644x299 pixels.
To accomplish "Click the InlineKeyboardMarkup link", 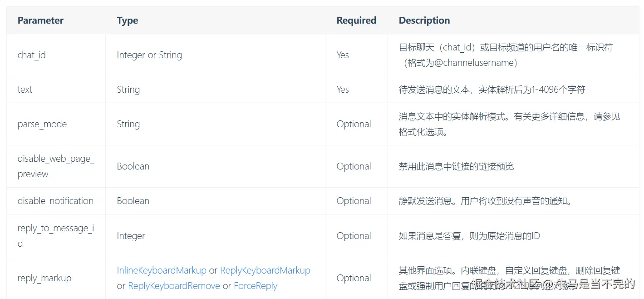I will [162, 270].
